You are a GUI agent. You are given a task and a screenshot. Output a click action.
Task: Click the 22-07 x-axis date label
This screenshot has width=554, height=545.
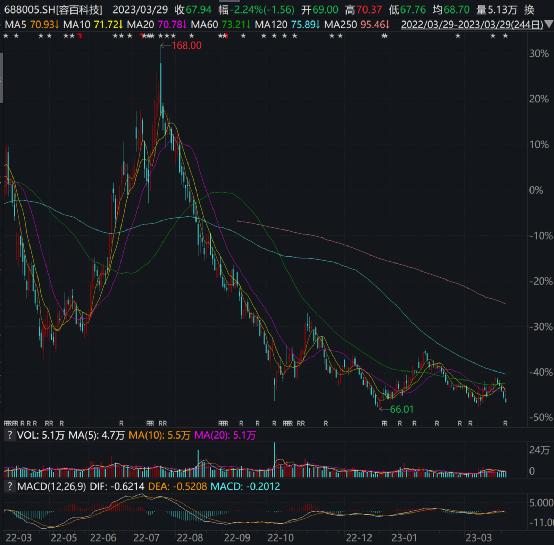146,538
